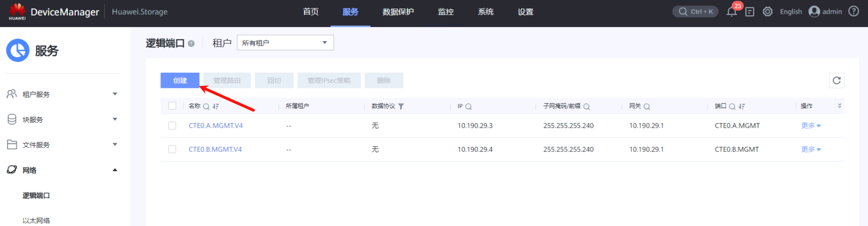Screen dimensions: 868x226
Task: Click the task list icon in header
Action: point(750,12)
